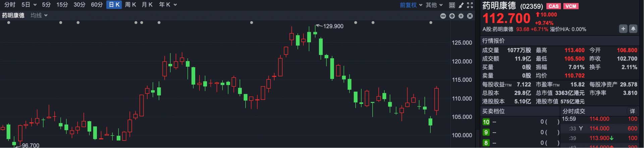Open the multi-chart grid layout
The height and width of the screenshot is (148, 644).
(452, 5)
